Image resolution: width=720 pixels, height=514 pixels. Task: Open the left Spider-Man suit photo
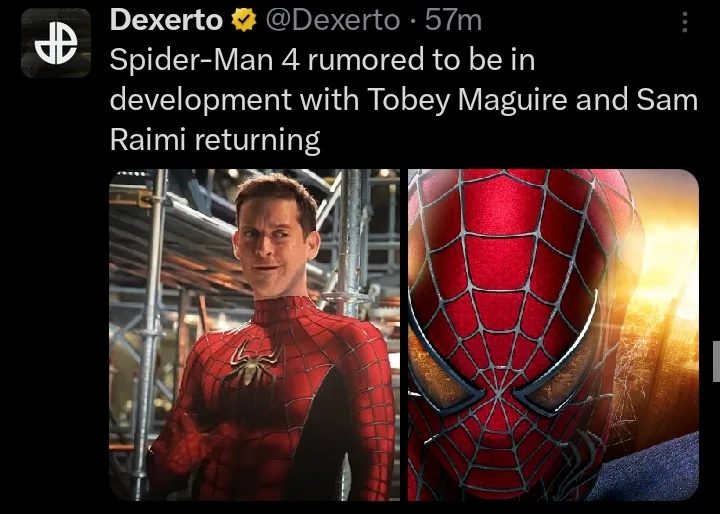click(x=254, y=334)
